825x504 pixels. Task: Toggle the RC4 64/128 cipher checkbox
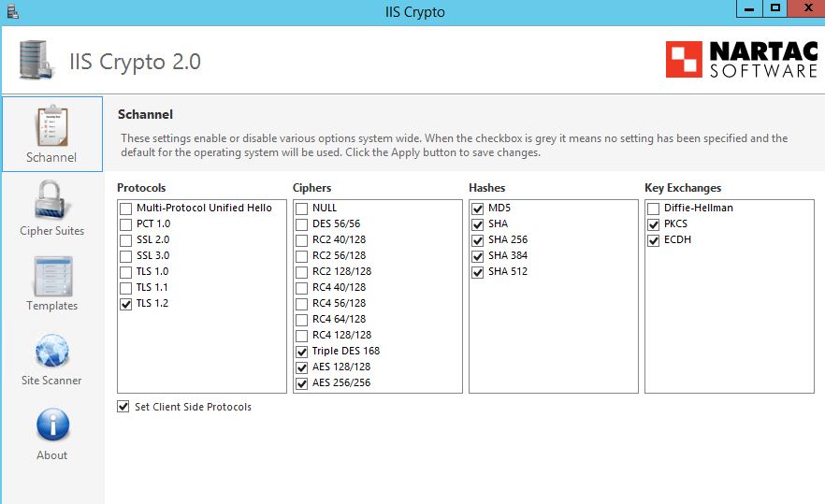(x=301, y=320)
